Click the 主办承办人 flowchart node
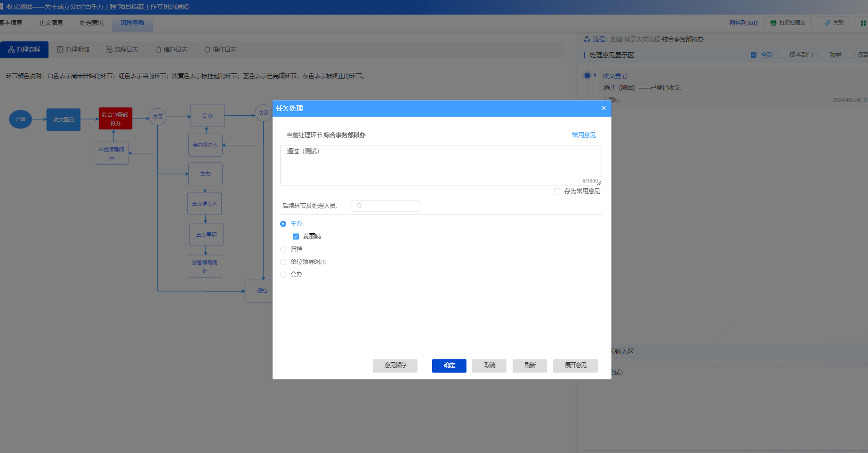This screenshot has height=453, width=868. pos(204,204)
